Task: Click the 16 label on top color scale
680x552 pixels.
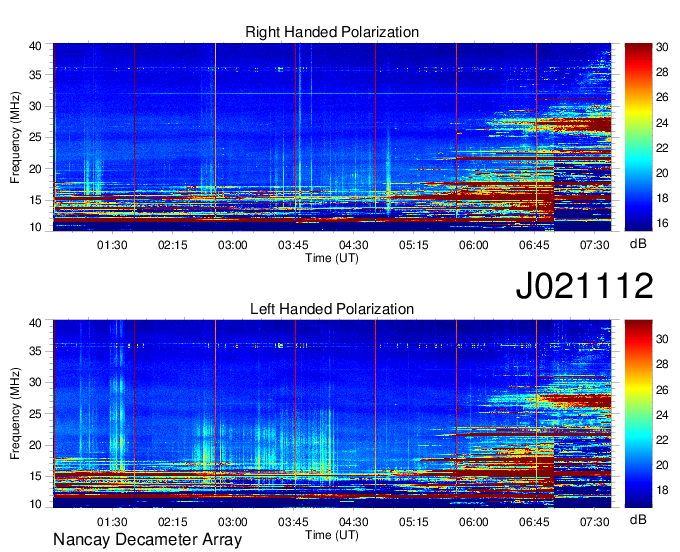Action: point(662,223)
